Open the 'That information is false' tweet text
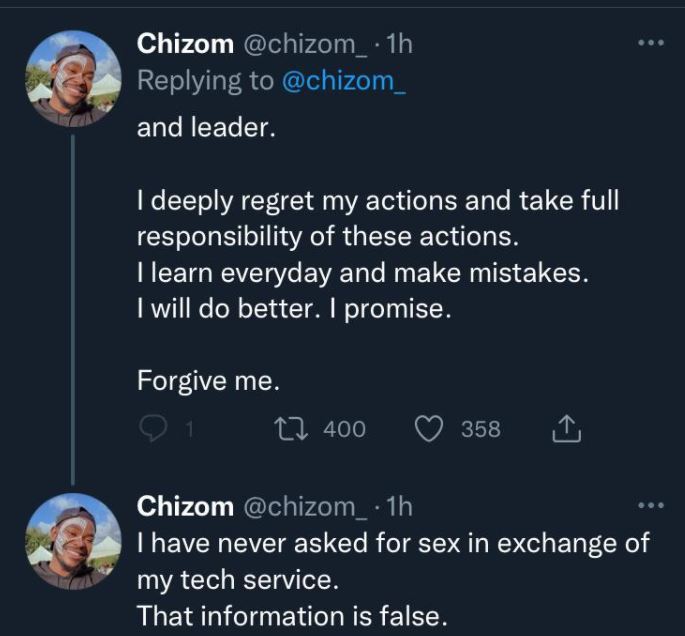This screenshot has height=636, width=685. pos(290,613)
